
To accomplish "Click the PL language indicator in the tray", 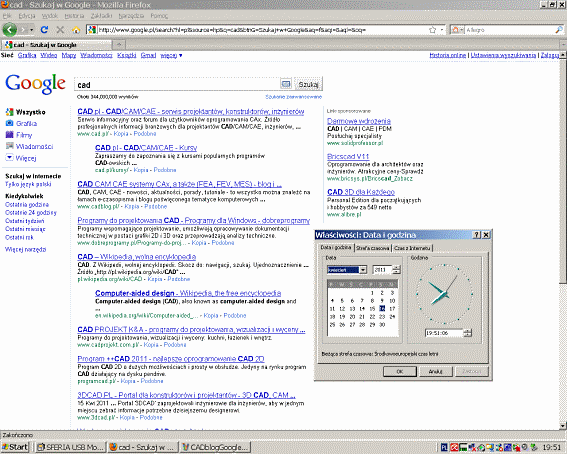I will pyautogui.click(x=444, y=447).
